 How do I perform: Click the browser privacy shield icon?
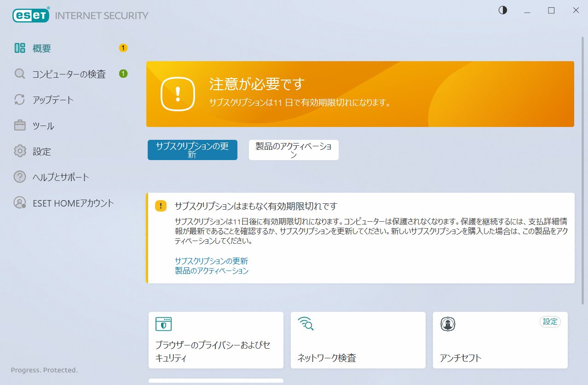point(163,324)
